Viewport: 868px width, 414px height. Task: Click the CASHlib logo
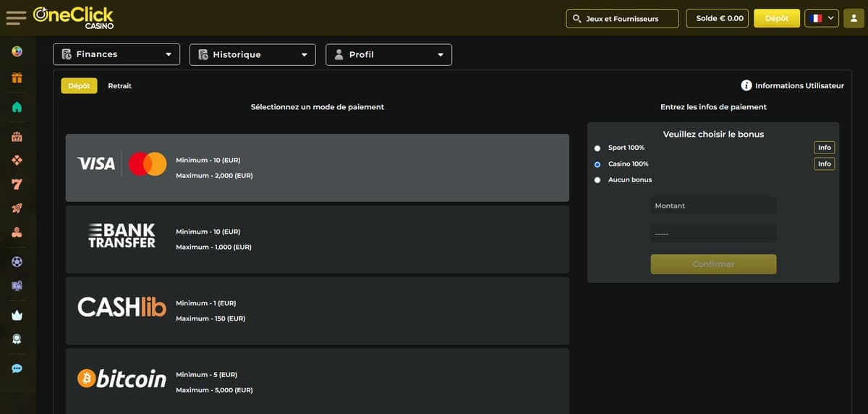(x=122, y=307)
